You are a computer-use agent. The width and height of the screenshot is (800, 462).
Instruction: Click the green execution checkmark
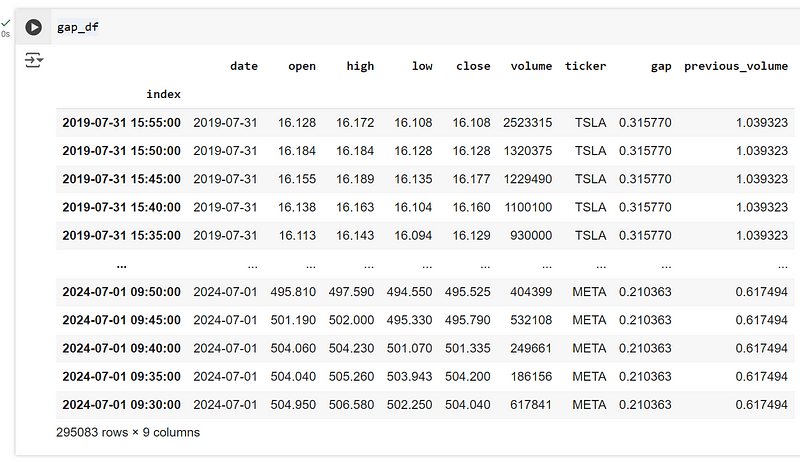(6, 23)
